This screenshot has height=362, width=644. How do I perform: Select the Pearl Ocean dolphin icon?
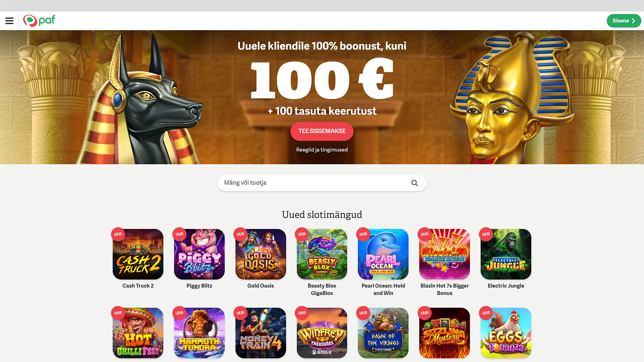point(383,254)
